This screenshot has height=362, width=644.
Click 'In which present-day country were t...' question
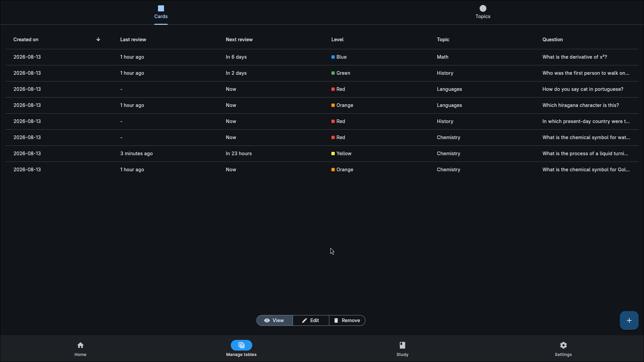(586, 121)
